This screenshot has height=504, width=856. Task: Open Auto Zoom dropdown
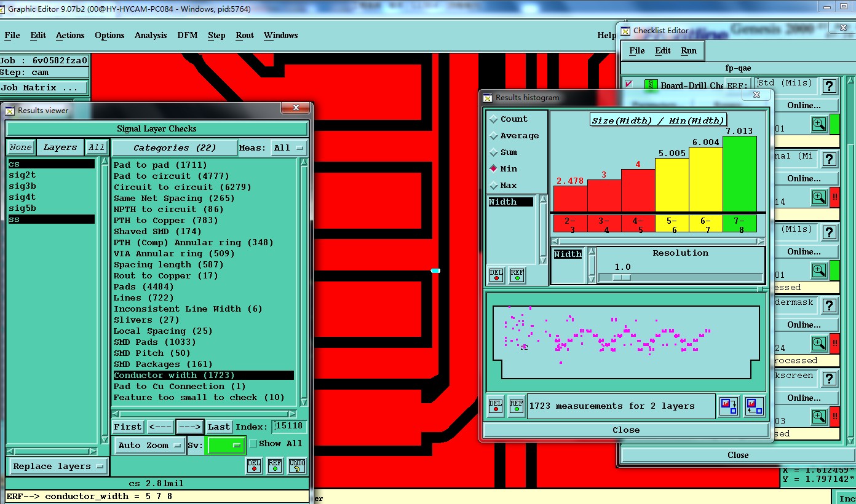click(x=149, y=445)
